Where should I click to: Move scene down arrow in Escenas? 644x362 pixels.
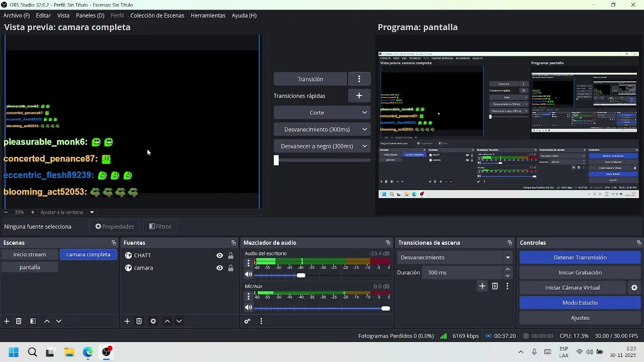[58, 321]
